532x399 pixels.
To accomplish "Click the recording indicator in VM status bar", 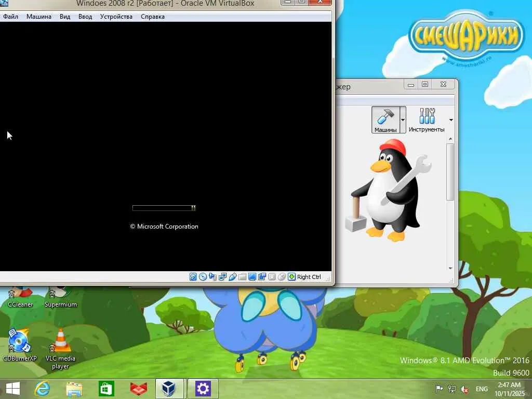I will (262, 277).
